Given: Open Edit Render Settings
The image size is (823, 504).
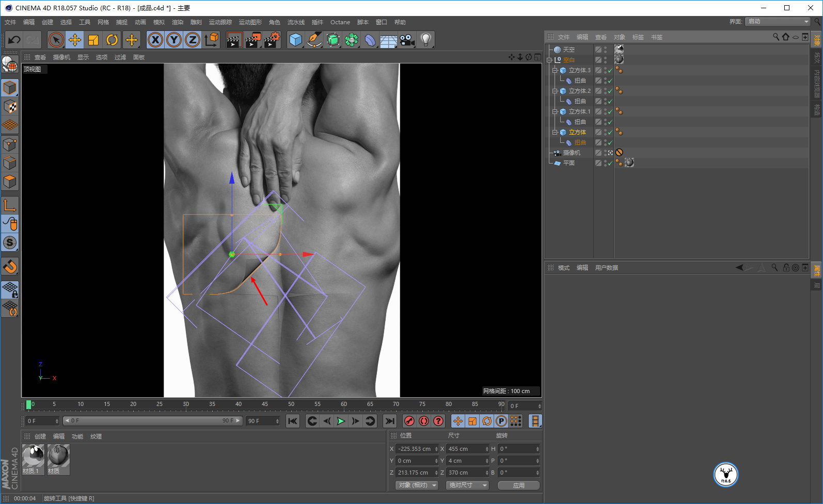Looking at the screenshot, I should [x=272, y=40].
